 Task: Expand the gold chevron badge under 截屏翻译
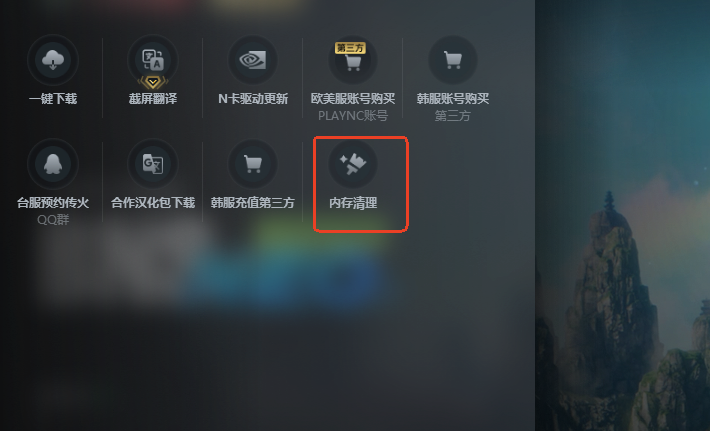[x=153, y=82]
